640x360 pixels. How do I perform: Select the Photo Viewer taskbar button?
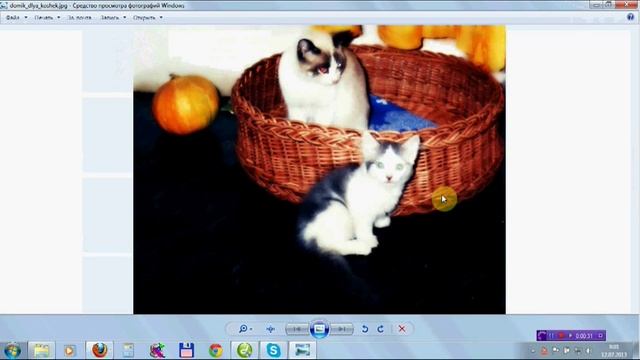302,351
